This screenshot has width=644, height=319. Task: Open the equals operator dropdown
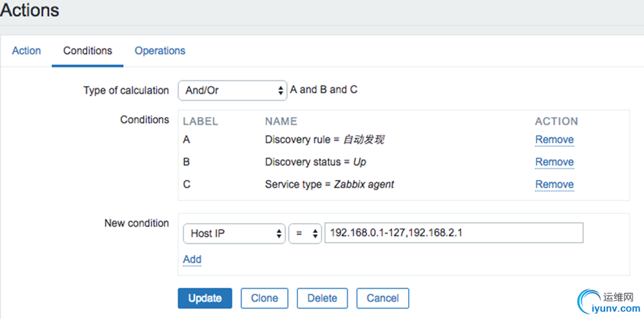pos(305,234)
